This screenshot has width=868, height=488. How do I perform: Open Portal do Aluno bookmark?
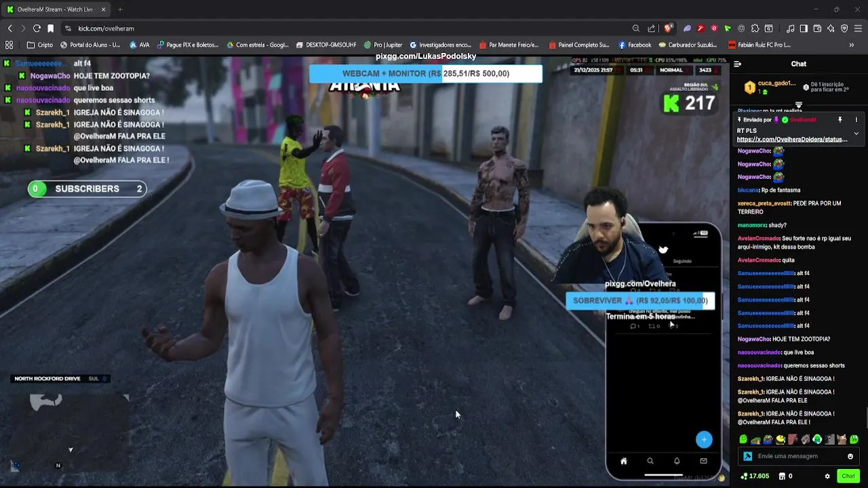pos(90,45)
